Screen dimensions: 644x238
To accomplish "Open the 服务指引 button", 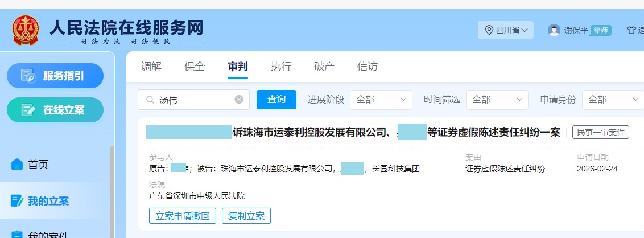I will tap(55, 76).
